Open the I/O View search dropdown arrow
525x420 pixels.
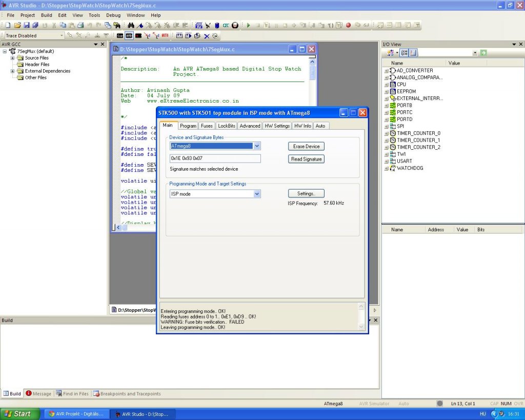click(475, 53)
